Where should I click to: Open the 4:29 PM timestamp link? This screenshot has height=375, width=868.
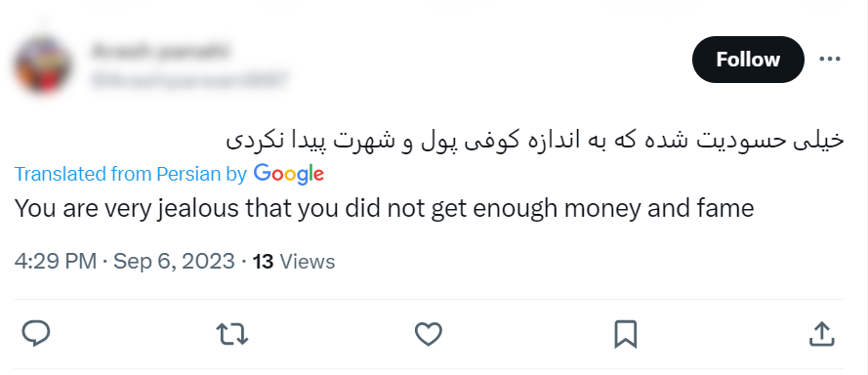[x=56, y=261]
